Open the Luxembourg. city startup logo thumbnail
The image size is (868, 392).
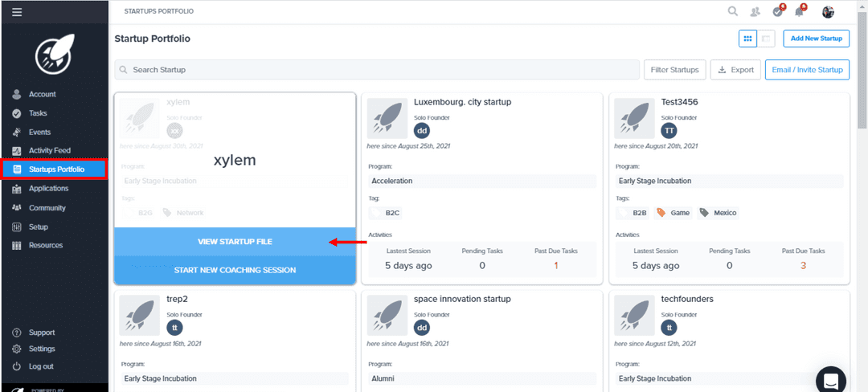(x=387, y=119)
